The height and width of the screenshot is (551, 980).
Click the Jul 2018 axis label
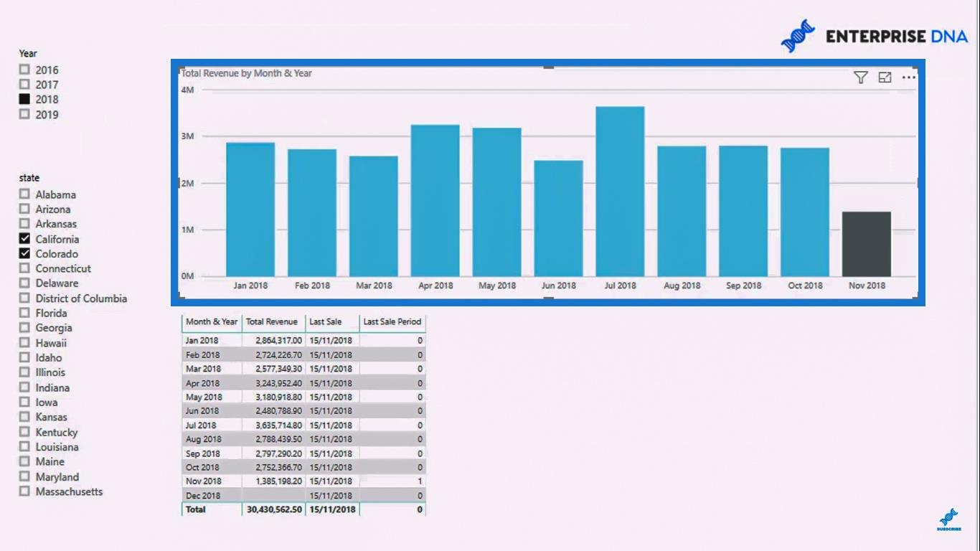tap(621, 286)
